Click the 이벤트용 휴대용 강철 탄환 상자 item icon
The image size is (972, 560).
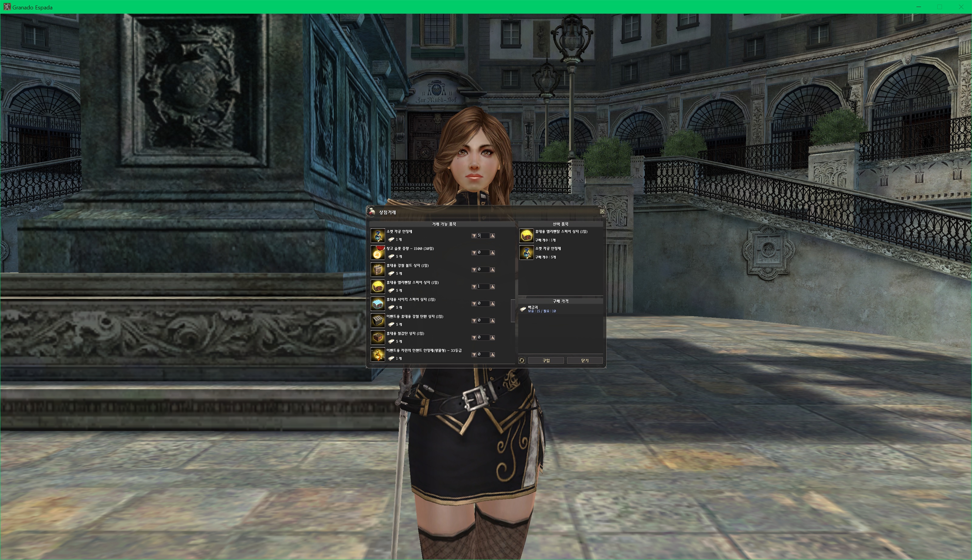click(x=378, y=320)
